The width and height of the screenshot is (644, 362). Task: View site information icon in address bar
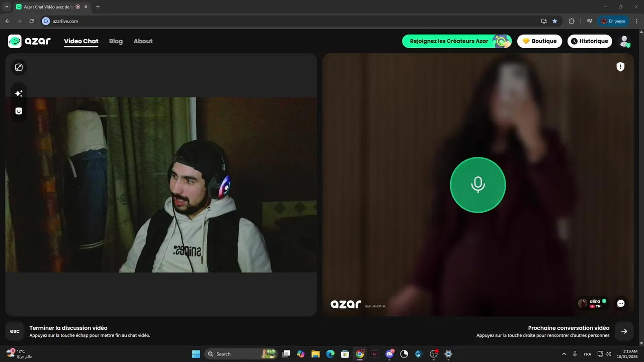point(46,21)
